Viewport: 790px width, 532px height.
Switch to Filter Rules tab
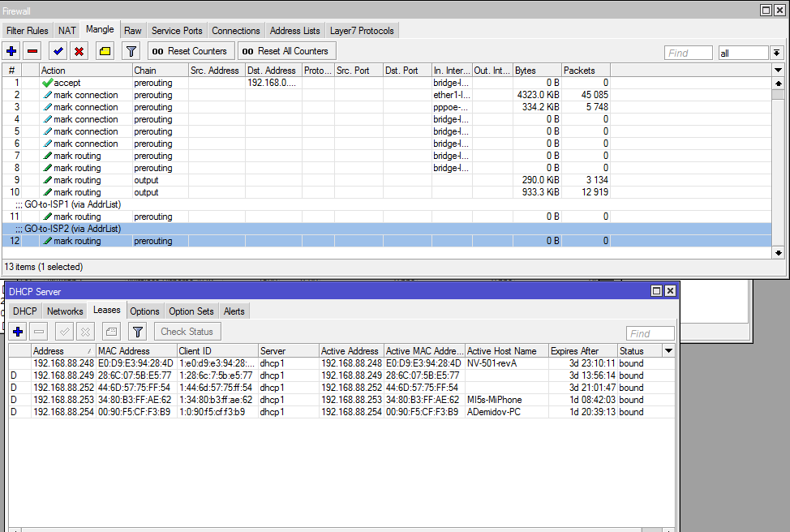tap(28, 31)
